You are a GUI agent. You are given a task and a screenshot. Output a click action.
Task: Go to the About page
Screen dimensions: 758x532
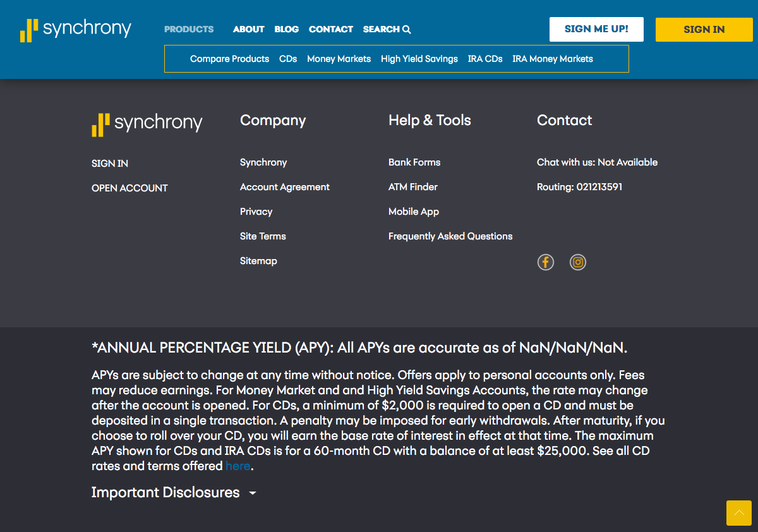249,29
